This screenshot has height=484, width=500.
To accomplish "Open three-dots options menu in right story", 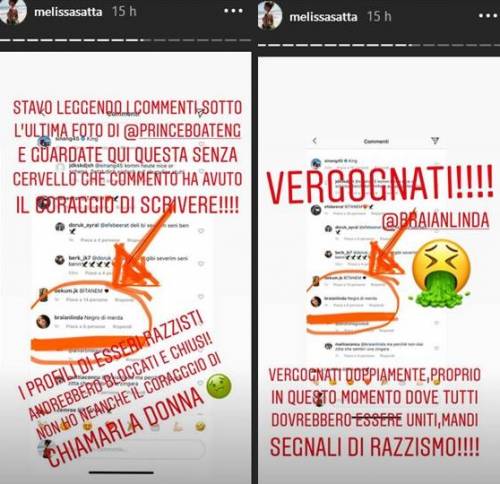I will [x=489, y=16].
